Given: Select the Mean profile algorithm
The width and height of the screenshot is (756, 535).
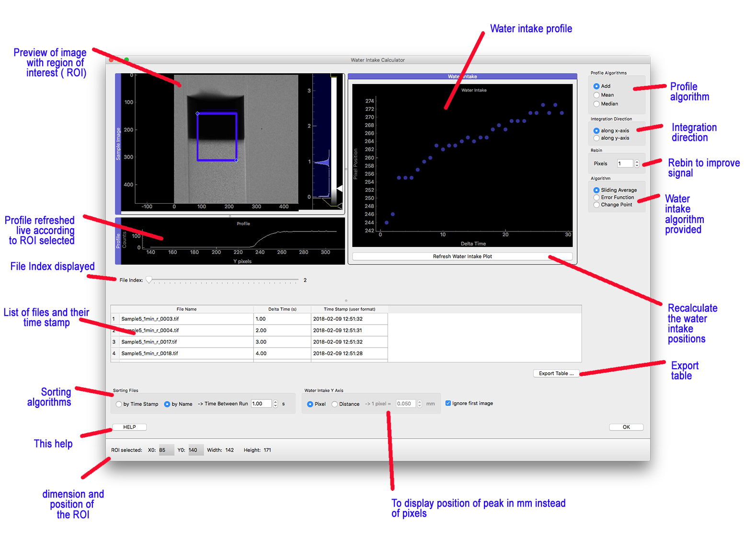Looking at the screenshot, I should [x=596, y=95].
